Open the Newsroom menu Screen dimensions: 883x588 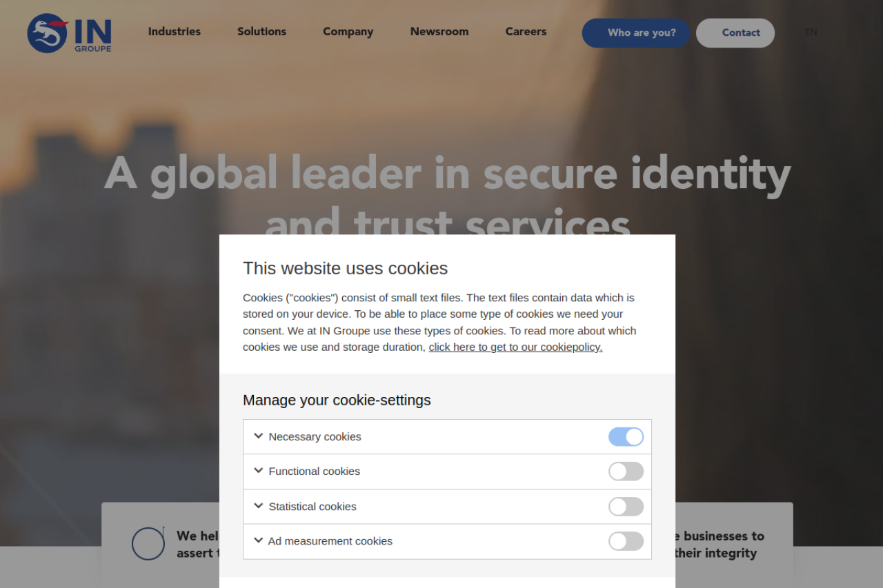[x=439, y=32]
